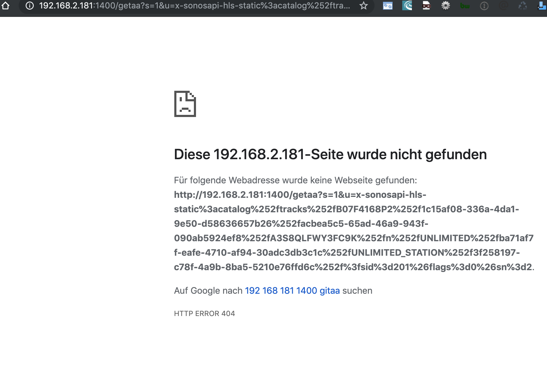Screen dimensions: 547x392
Task: Click the 'Auf Google nach' suggestion line
Action: tap(208, 291)
